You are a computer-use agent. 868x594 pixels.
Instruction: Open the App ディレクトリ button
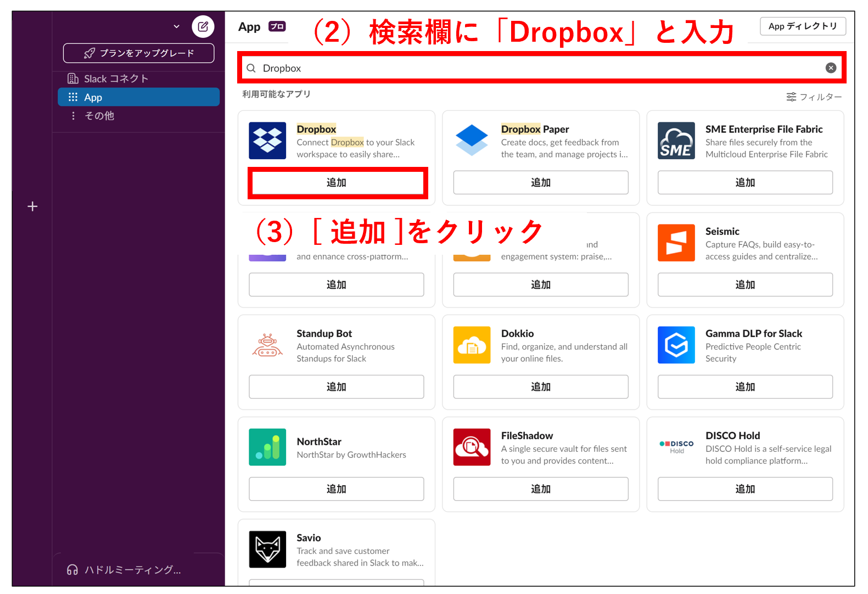(x=803, y=26)
